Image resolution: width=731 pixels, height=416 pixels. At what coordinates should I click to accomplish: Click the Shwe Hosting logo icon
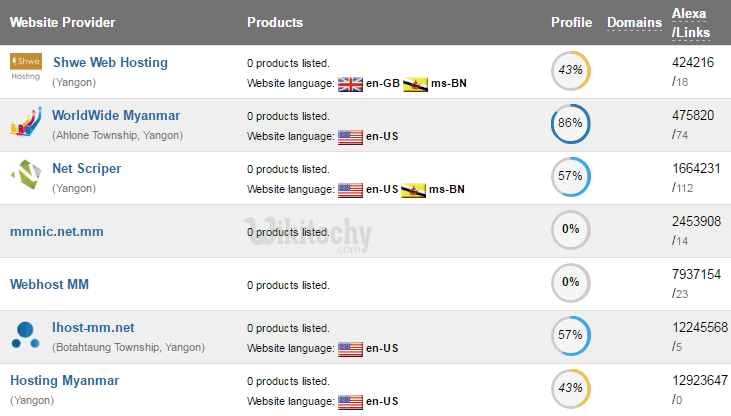(x=25, y=68)
